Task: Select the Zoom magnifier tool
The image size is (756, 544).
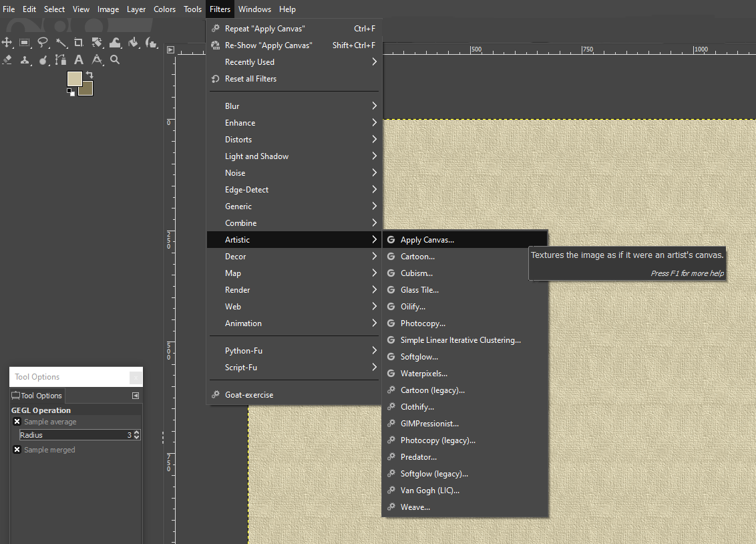Action: [x=115, y=60]
